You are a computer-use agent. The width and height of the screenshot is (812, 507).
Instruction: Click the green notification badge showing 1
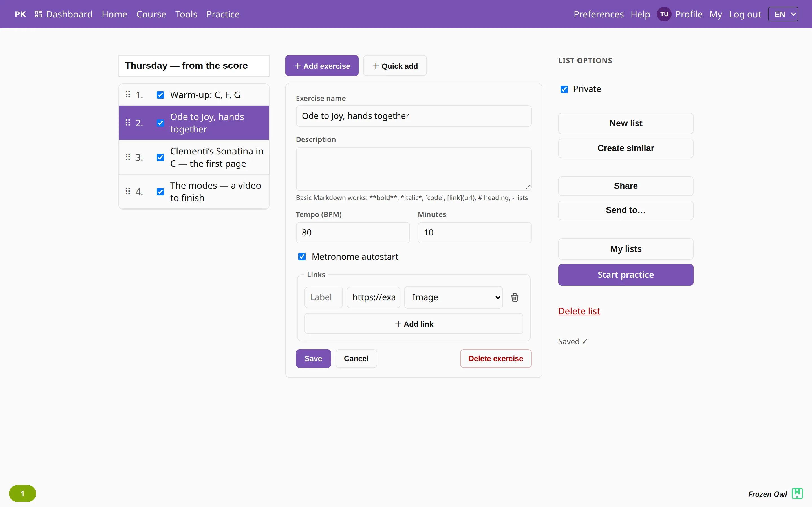pyautogui.click(x=23, y=493)
